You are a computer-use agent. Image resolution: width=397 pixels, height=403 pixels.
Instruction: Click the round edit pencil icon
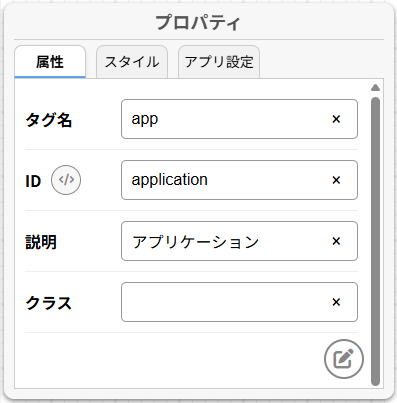pyautogui.click(x=344, y=359)
